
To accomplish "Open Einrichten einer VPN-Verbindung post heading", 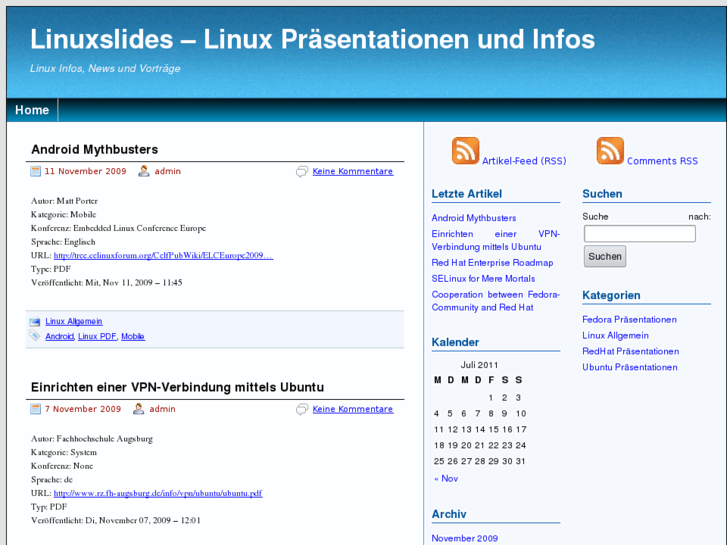I will click(177, 387).
